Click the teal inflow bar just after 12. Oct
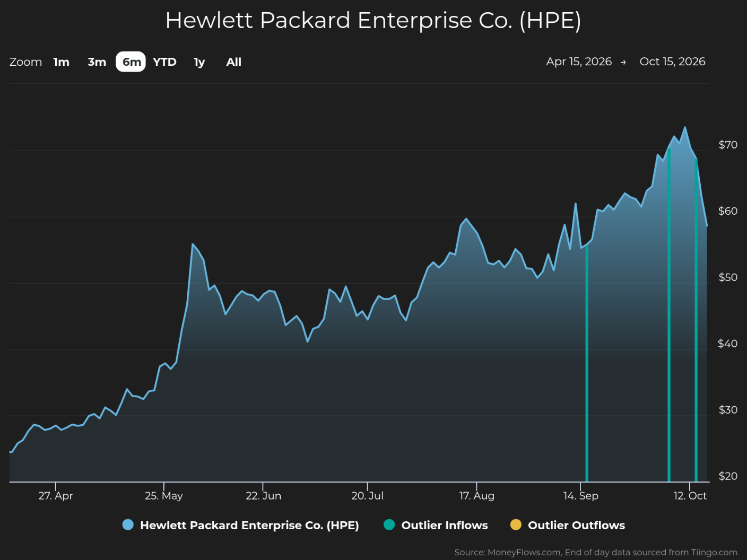The image size is (747, 560). [696, 320]
